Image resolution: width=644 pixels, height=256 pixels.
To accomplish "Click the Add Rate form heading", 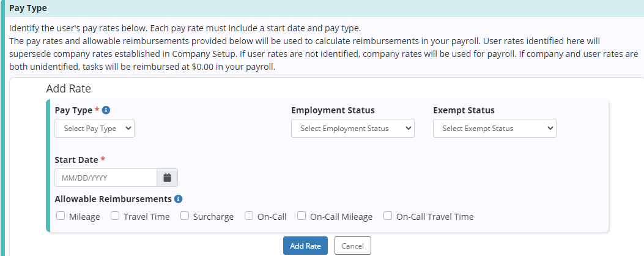I will [x=68, y=89].
